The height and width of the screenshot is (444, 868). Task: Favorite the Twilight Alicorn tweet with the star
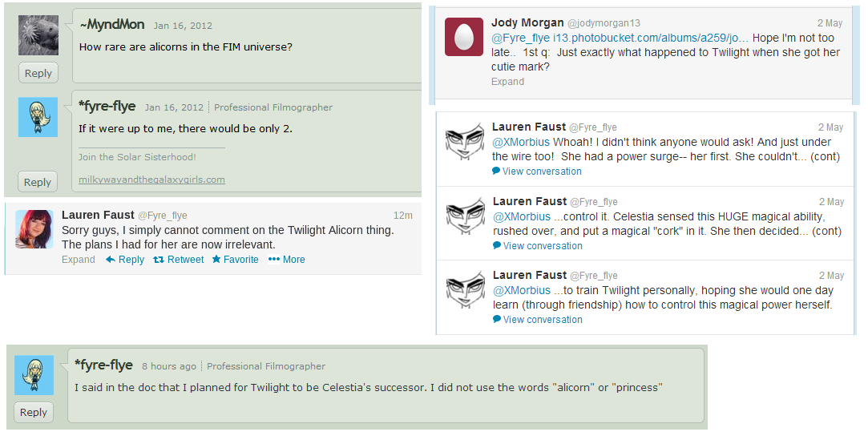click(235, 260)
